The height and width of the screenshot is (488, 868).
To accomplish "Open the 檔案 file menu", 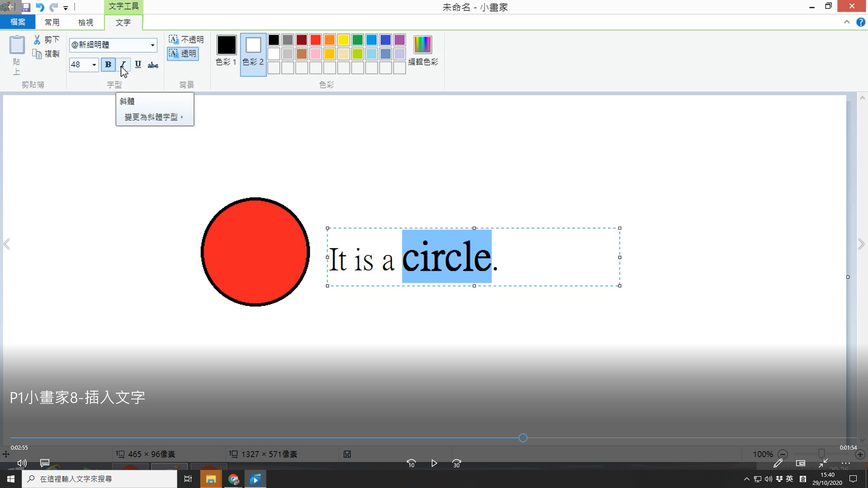I will tap(18, 22).
